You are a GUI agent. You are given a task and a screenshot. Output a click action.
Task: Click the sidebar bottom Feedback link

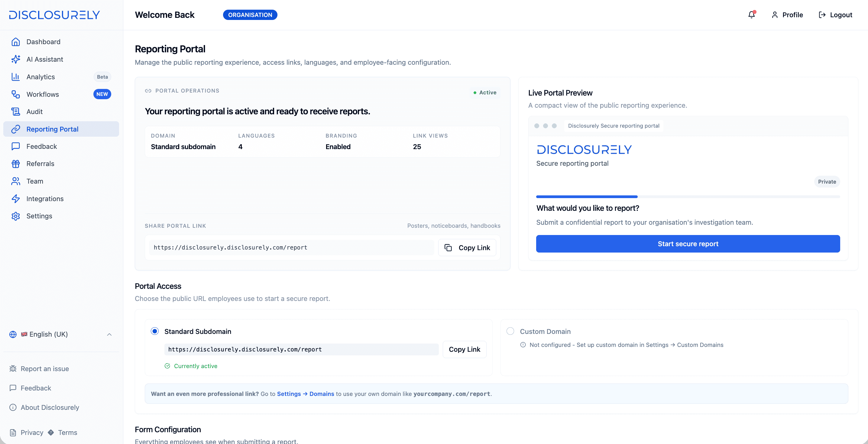(x=31, y=388)
